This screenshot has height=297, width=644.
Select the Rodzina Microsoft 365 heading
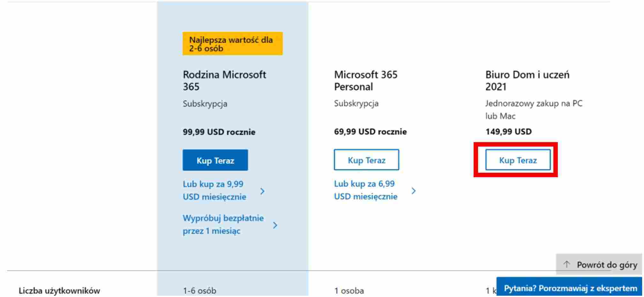pyautogui.click(x=224, y=81)
